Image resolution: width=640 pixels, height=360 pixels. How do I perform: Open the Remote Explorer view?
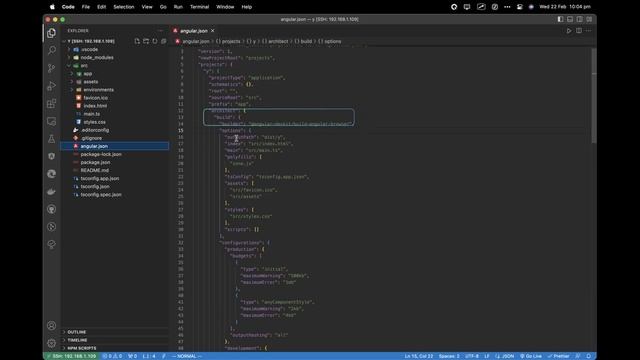click(x=51, y=121)
